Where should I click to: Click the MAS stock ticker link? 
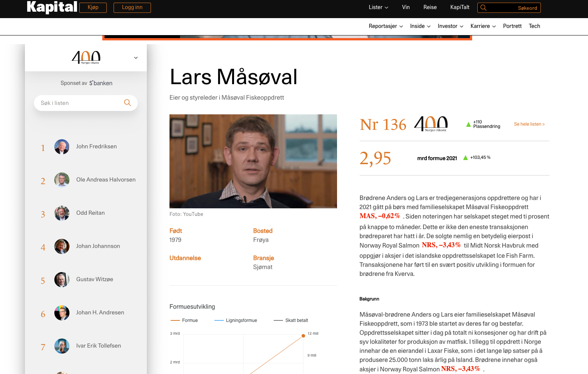[380, 216]
